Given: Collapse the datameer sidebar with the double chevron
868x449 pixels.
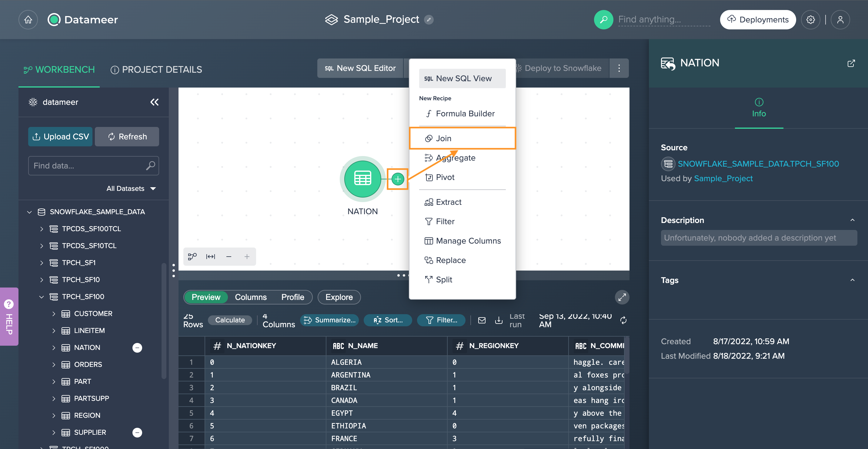Looking at the screenshot, I should [154, 102].
